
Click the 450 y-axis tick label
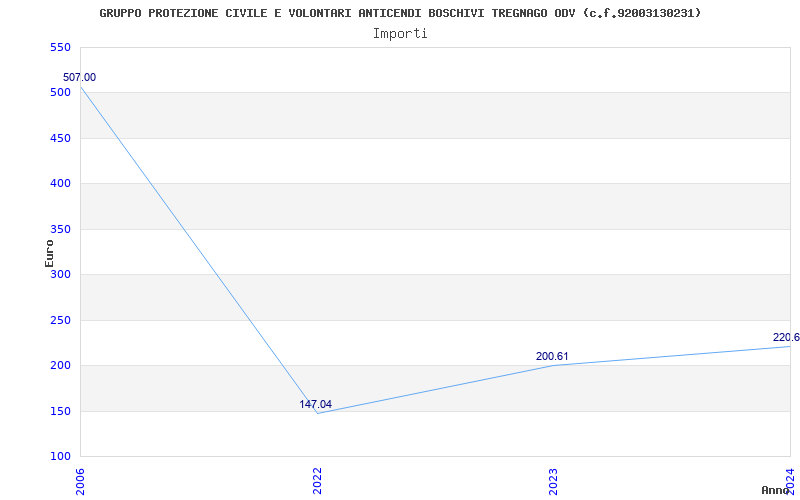(60, 138)
